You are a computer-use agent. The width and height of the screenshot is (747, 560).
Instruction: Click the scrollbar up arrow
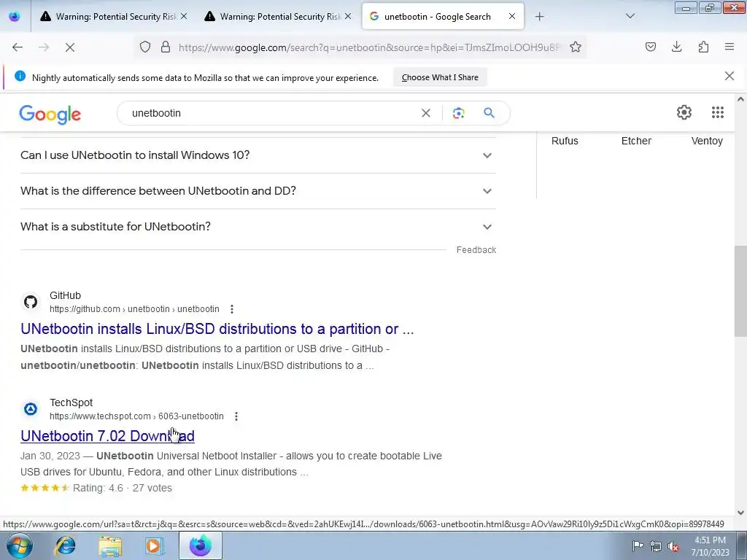(740, 99)
